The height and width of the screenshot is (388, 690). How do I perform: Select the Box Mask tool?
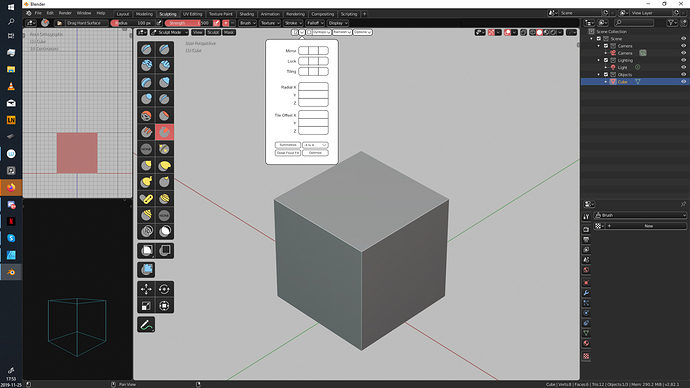coord(146,251)
